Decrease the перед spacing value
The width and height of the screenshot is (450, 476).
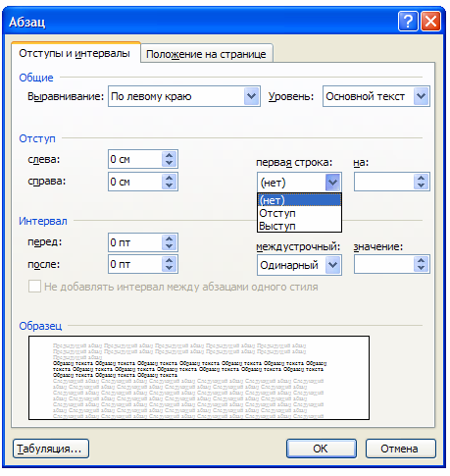(x=169, y=246)
